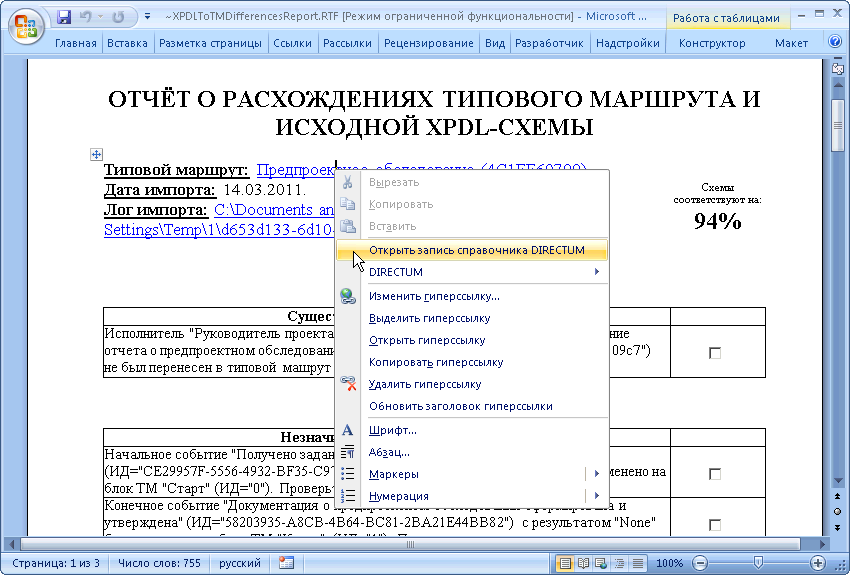This screenshot has width=850, height=575.
Task: Click the table move handle
Action: click(x=96, y=154)
